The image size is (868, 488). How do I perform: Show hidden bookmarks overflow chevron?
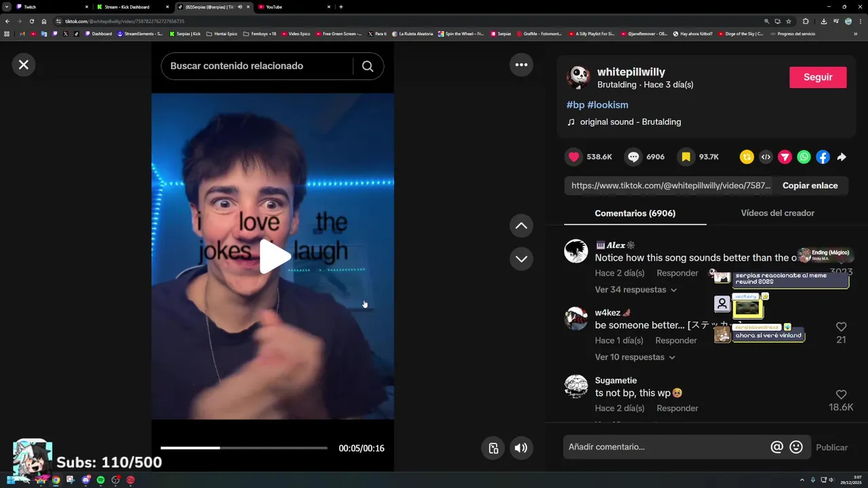856,33
